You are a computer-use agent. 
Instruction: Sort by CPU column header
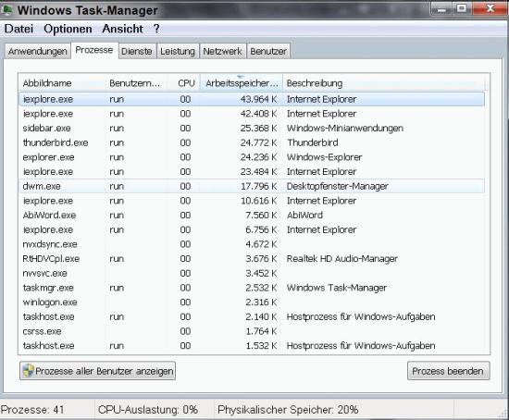184,83
